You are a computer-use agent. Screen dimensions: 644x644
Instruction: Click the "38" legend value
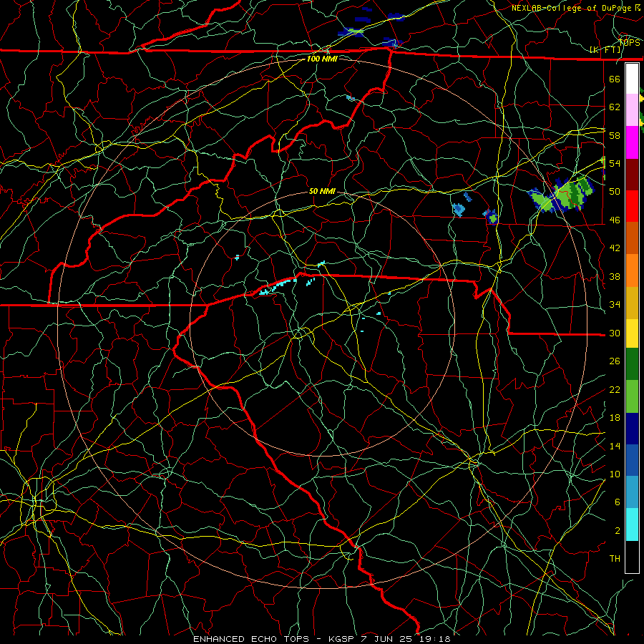click(615, 277)
